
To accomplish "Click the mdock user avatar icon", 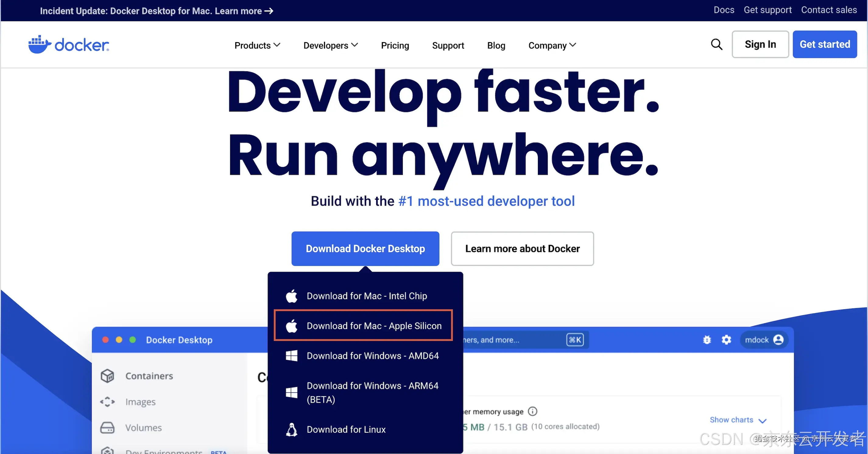I will coord(778,340).
